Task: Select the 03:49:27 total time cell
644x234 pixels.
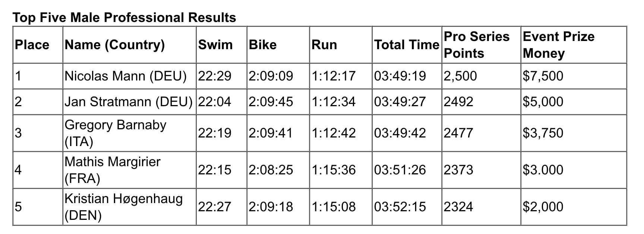Action: pyautogui.click(x=407, y=102)
